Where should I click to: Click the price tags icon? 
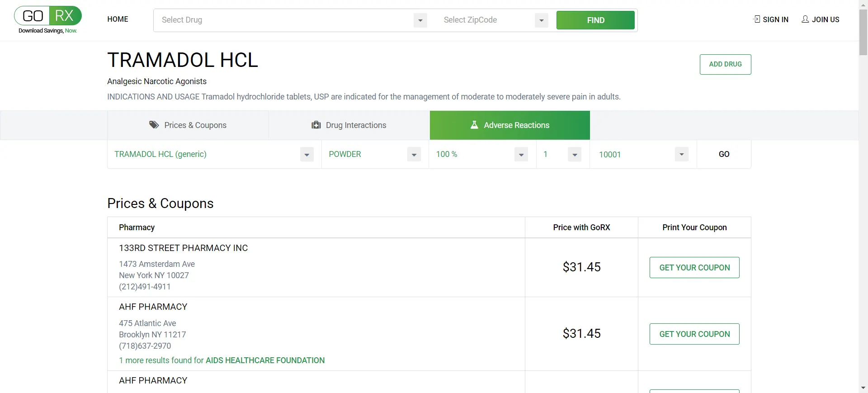[x=154, y=125]
